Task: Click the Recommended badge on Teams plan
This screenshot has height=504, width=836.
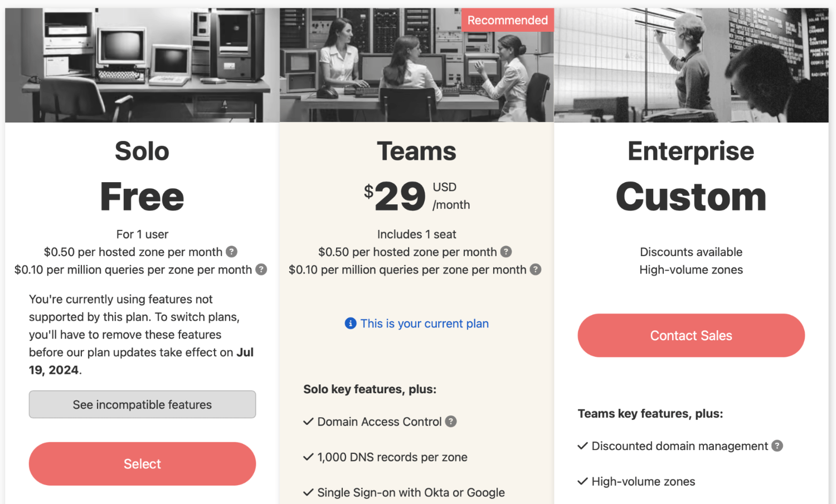Action: [x=507, y=20]
